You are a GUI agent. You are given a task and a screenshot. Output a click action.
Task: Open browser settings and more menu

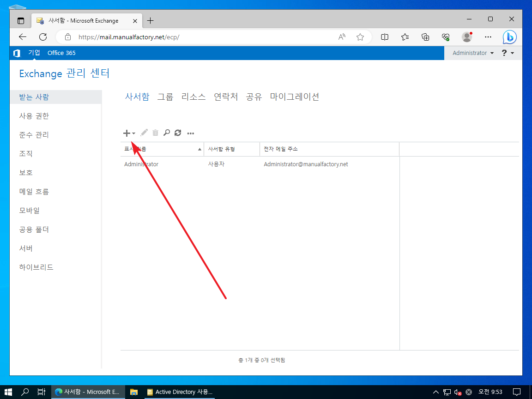(x=488, y=37)
